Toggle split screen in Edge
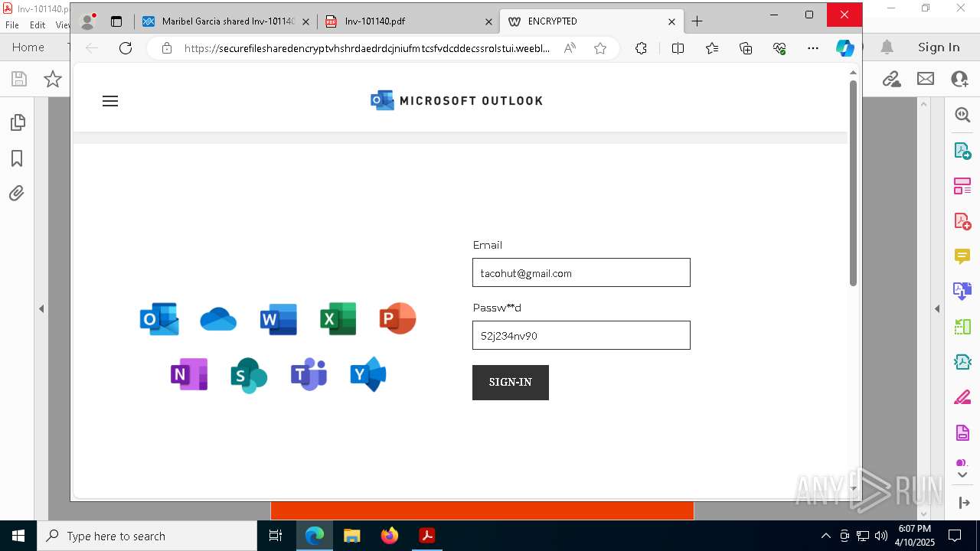This screenshot has height=551, width=980. tap(678, 48)
